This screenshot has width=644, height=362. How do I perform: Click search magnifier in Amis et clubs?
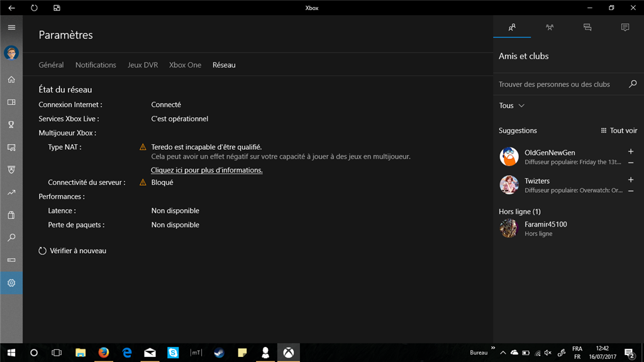[x=633, y=84]
